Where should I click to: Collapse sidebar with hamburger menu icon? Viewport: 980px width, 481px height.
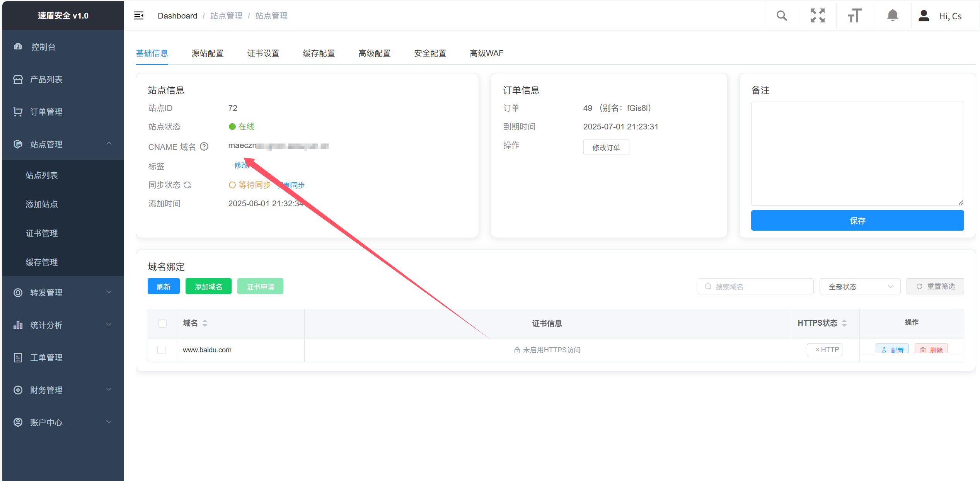tap(139, 16)
